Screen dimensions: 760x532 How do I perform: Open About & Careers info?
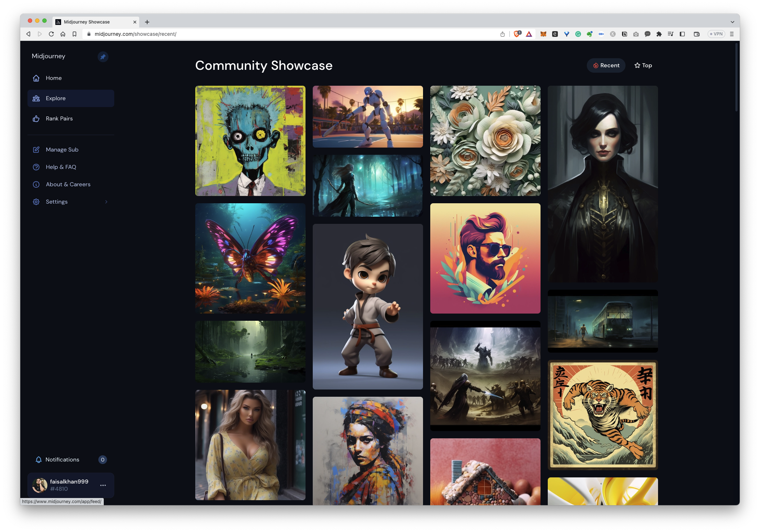coord(68,184)
